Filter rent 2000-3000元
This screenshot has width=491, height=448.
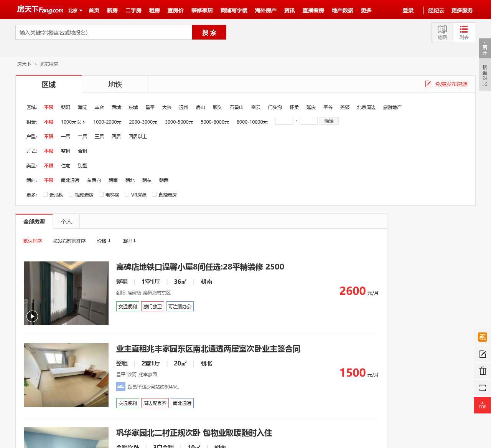143,122
